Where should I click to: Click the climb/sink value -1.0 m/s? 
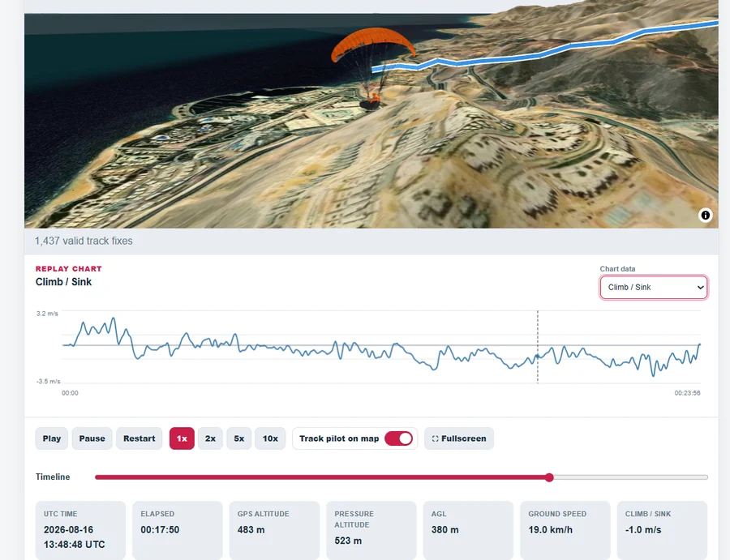click(643, 530)
